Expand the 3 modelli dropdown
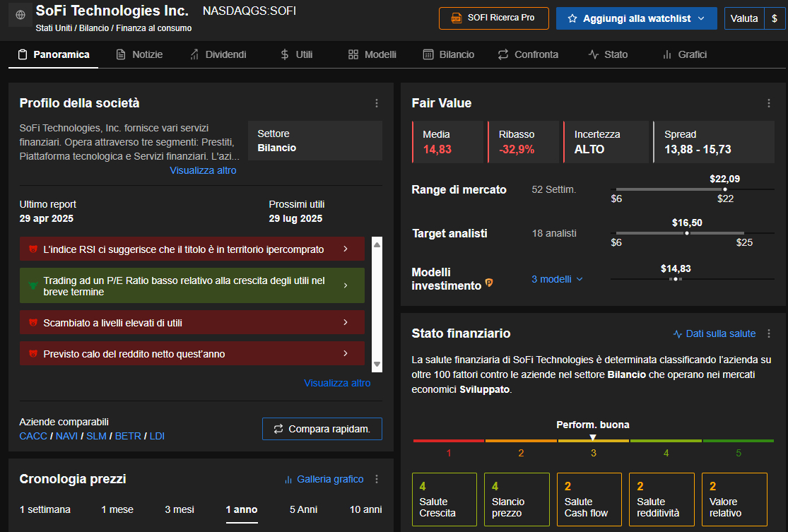 click(558, 279)
